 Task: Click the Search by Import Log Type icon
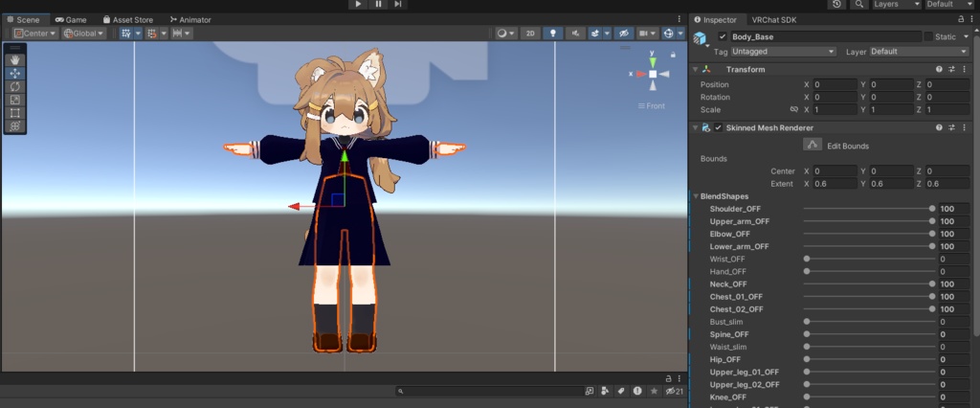(x=637, y=391)
